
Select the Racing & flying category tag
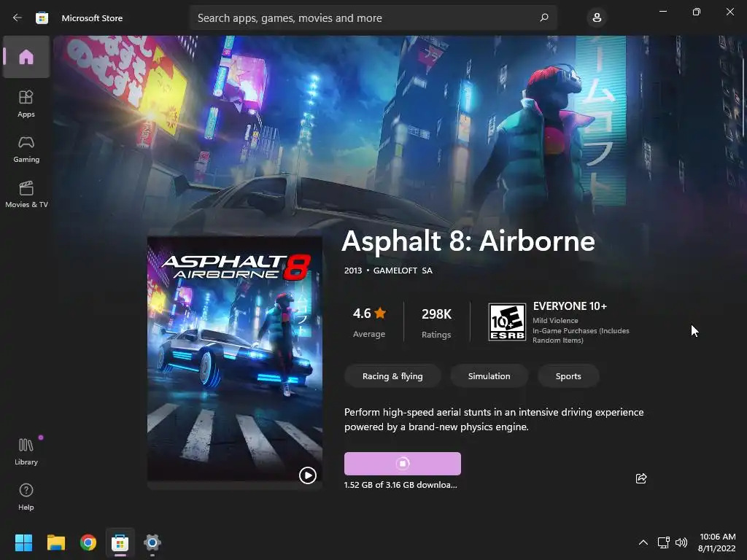coord(392,376)
